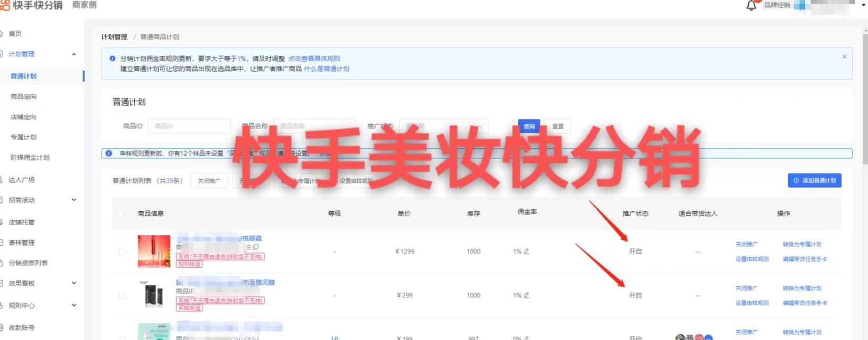
Task: Edit commission rate for ¥299 product
Action: tap(527, 295)
